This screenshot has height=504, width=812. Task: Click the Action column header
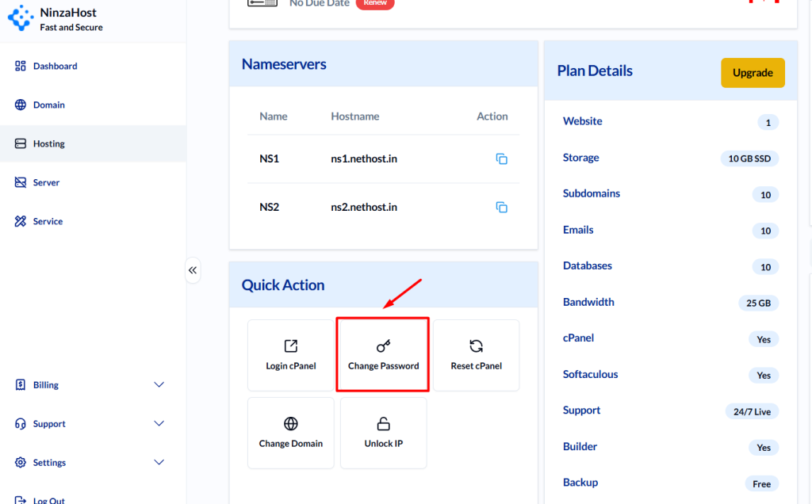[492, 116]
